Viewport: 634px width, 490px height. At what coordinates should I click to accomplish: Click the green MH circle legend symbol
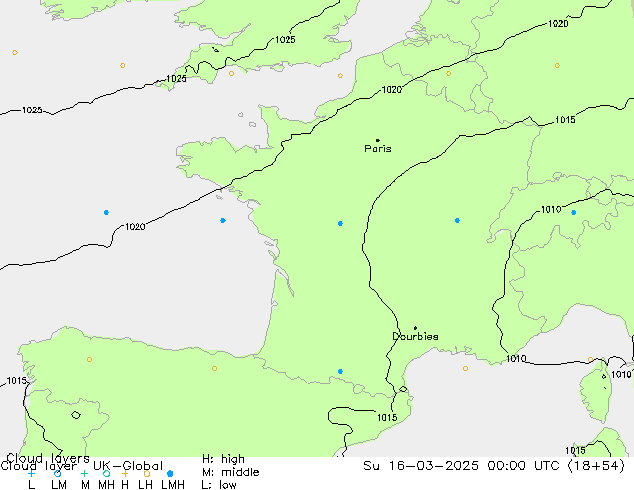[106, 473]
